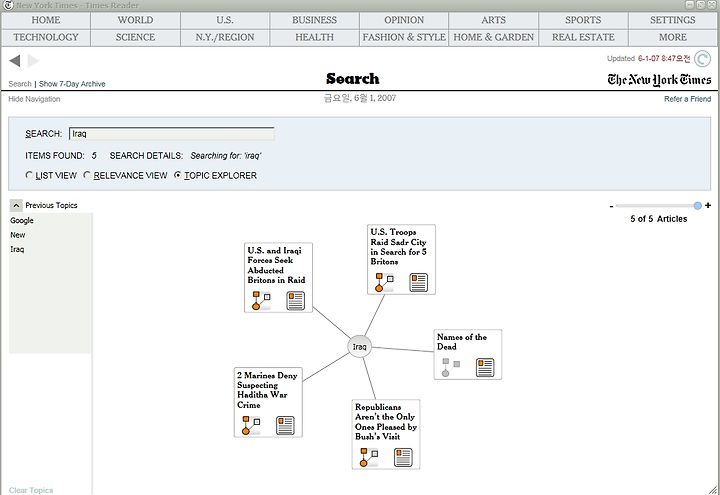Select List View radio button

coord(29,175)
